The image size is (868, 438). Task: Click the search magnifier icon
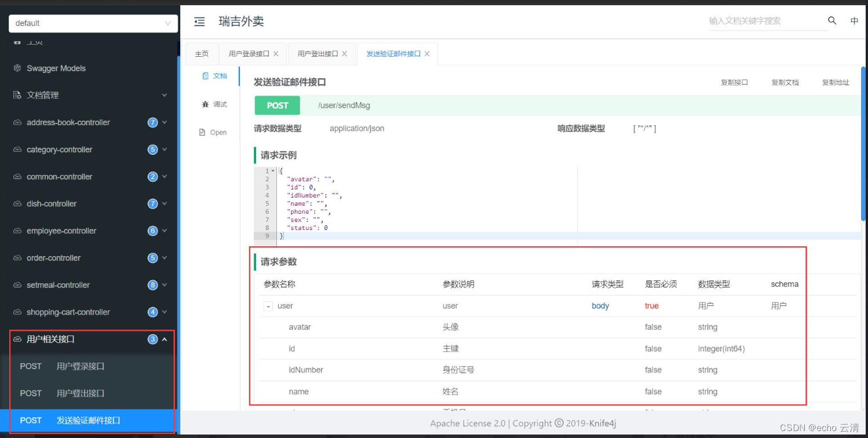[832, 21]
